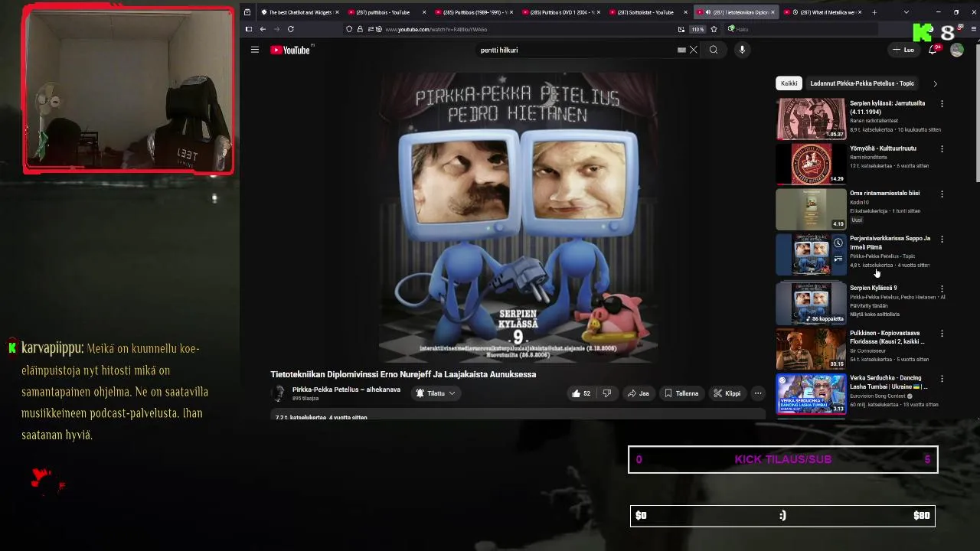The image size is (980, 551).
Task: Create a clip with Klippi button
Action: click(x=727, y=393)
